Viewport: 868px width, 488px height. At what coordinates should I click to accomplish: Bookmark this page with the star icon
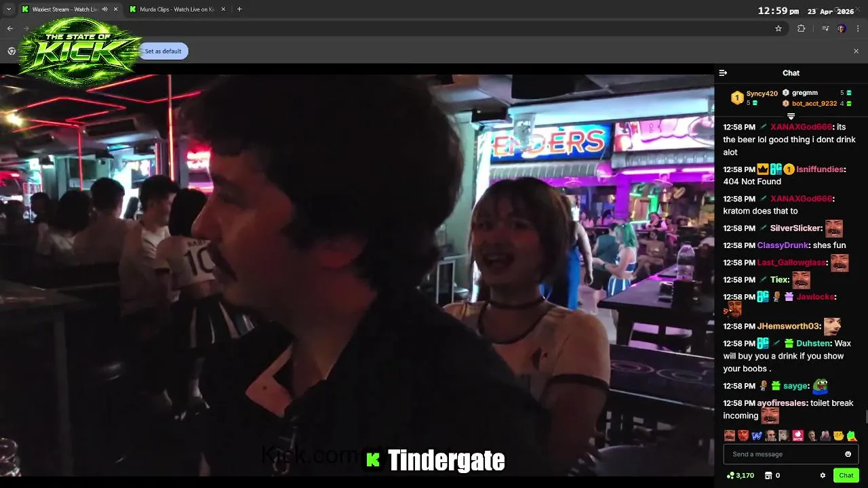click(x=778, y=28)
